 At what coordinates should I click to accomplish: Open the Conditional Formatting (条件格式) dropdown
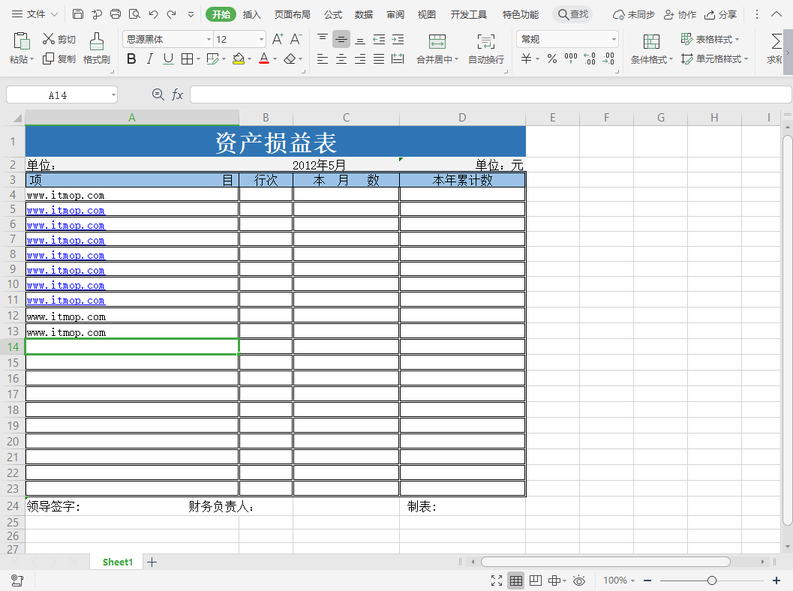(652, 48)
